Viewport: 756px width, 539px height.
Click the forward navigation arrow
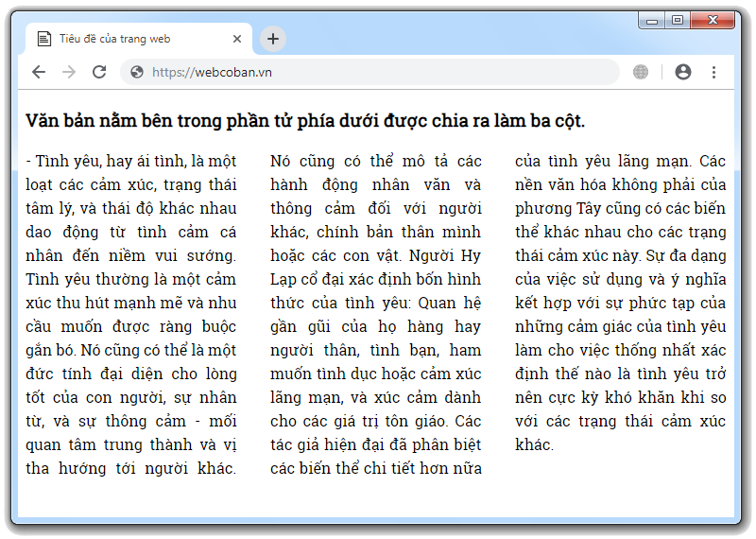[68, 72]
